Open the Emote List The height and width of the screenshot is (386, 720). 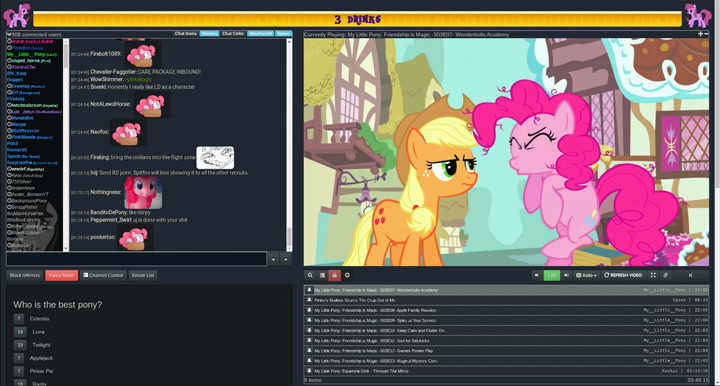pyautogui.click(x=143, y=275)
